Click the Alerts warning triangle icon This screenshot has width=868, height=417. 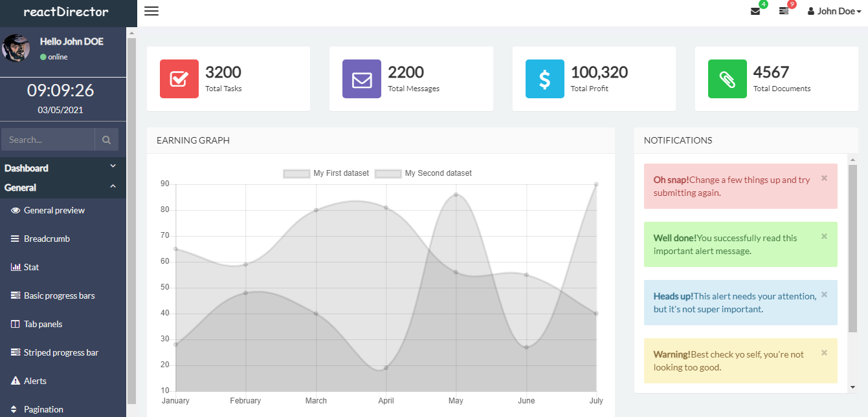click(16, 381)
